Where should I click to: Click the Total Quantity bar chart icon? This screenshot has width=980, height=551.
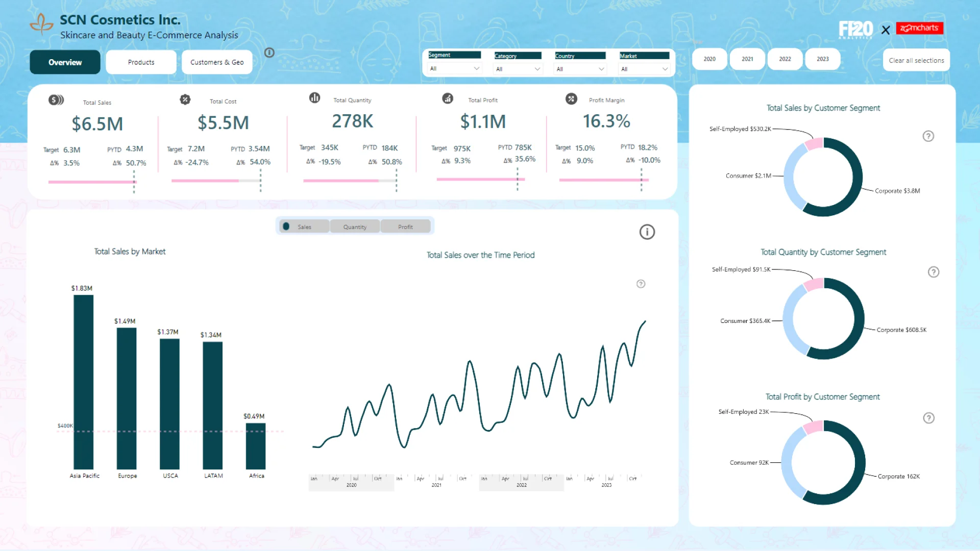coord(314,97)
